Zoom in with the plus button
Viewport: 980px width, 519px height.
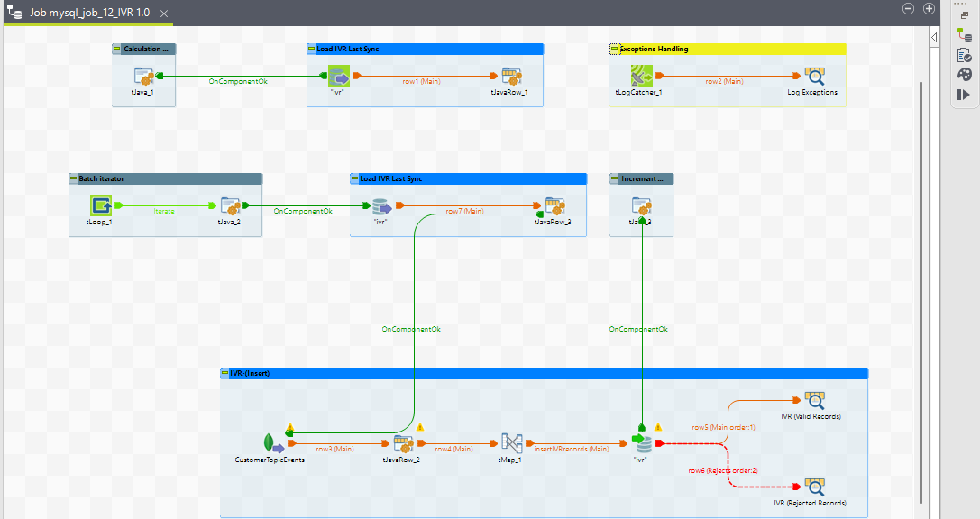(929, 8)
